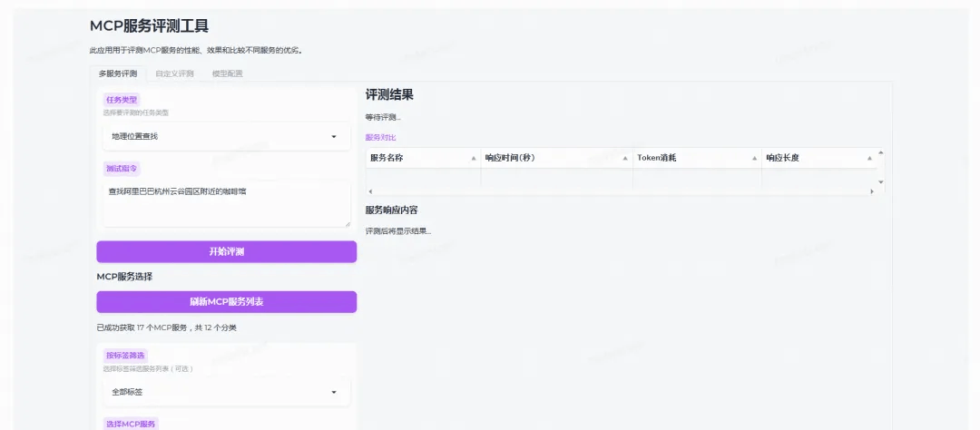Viewport: 980px width, 430px height.
Task: Click the table's scroll-down arrow
Action: 881,181
